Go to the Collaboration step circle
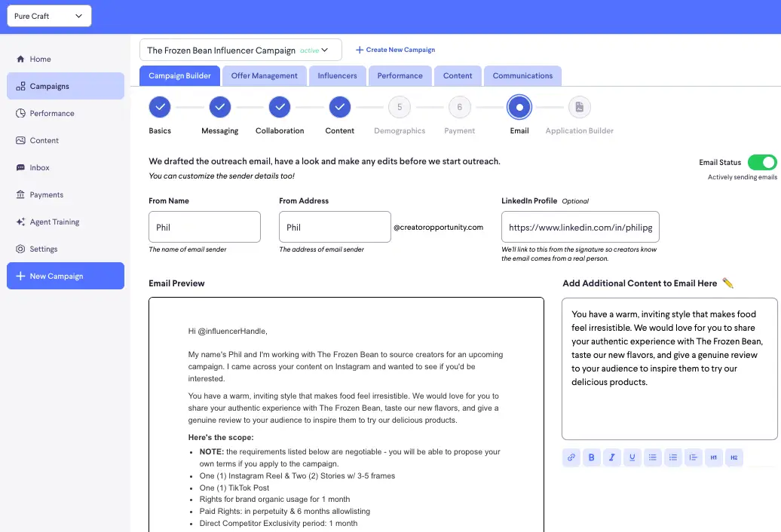 point(280,107)
